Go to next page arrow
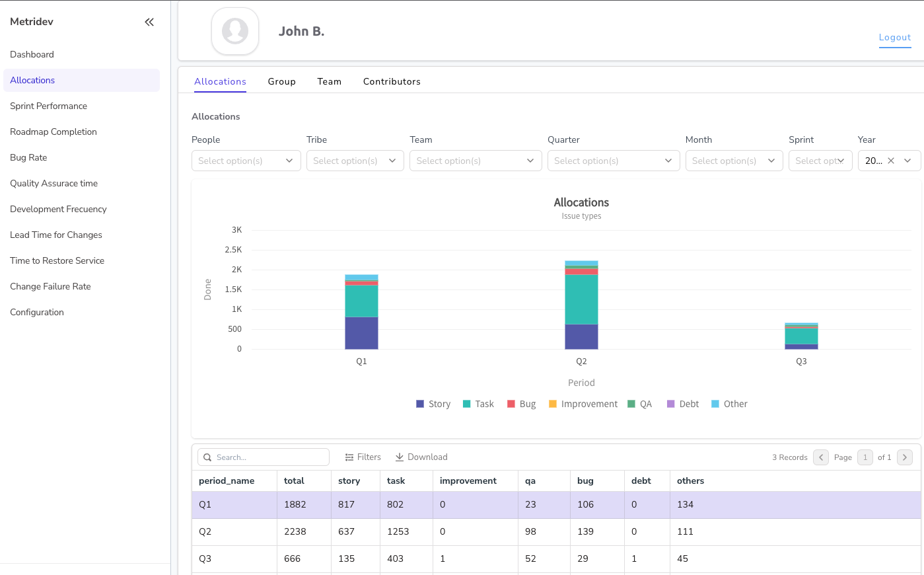Screen dimensions: 924x575 (x=905, y=457)
